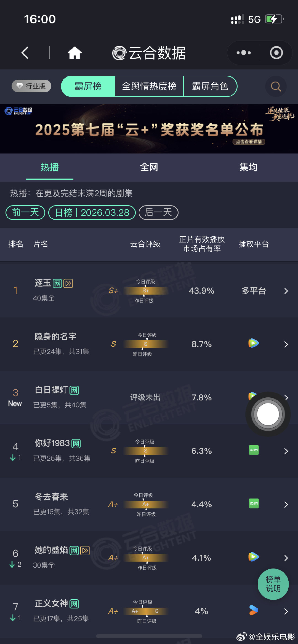Expand the 白日提灯 row chevron

tap(286, 398)
